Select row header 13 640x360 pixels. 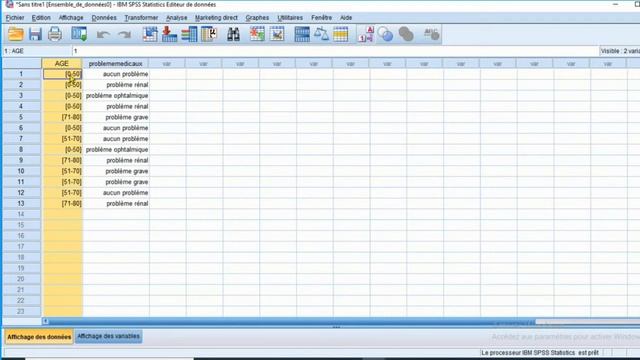pyautogui.click(x=21, y=203)
